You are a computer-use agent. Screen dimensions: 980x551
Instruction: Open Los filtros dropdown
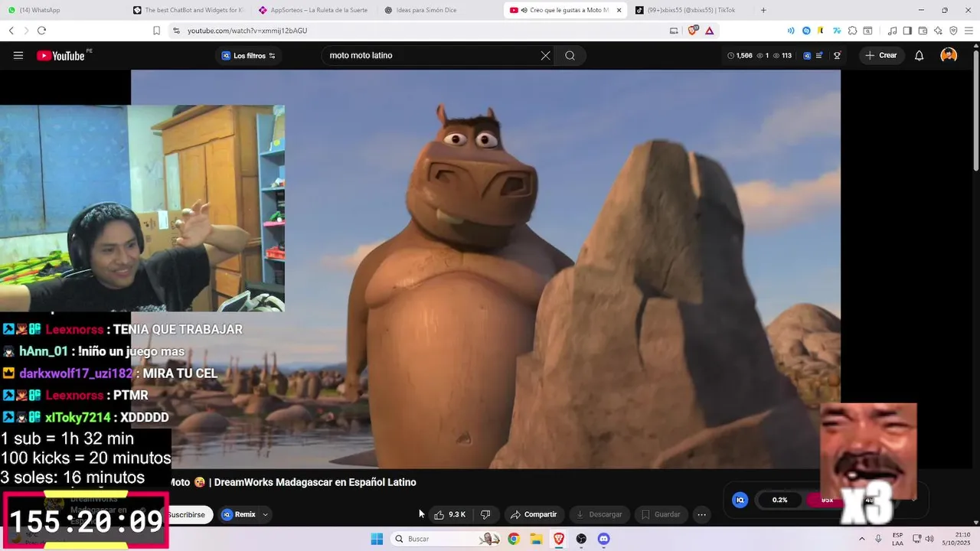point(249,55)
